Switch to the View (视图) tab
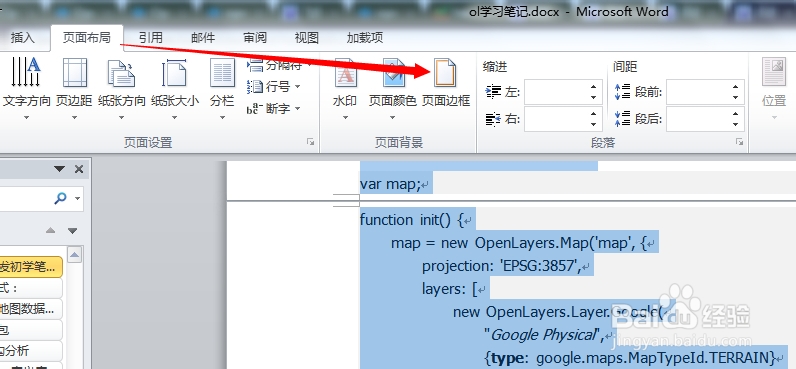The image size is (796, 369). click(307, 38)
